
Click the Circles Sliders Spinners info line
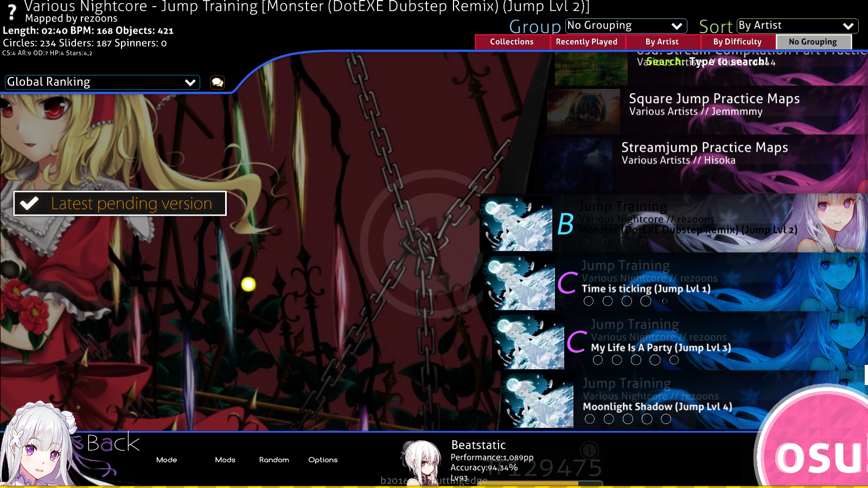click(x=85, y=43)
